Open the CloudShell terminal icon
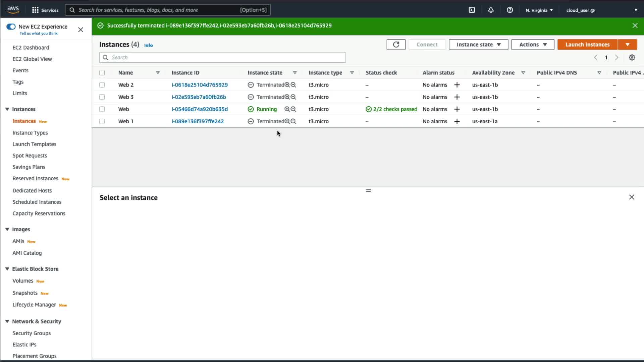The image size is (644, 362). [472, 10]
